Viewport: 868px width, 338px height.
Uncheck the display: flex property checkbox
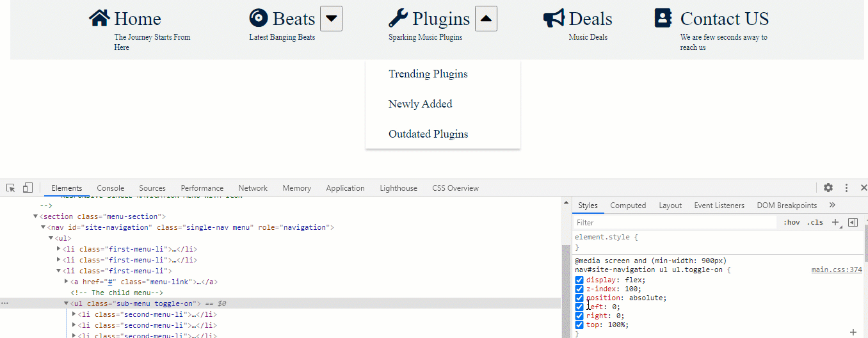pos(579,280)
